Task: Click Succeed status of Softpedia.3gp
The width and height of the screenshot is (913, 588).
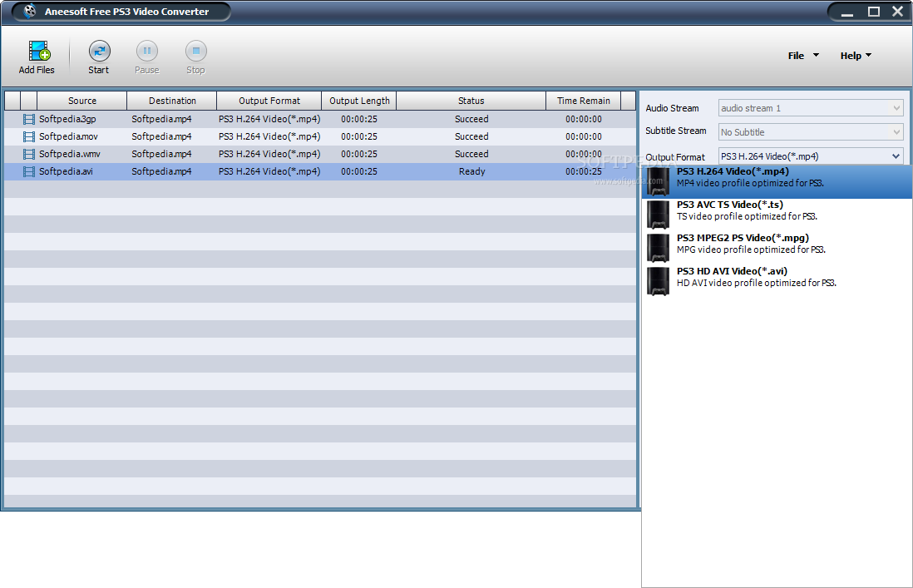Action: tap(471, 120)
